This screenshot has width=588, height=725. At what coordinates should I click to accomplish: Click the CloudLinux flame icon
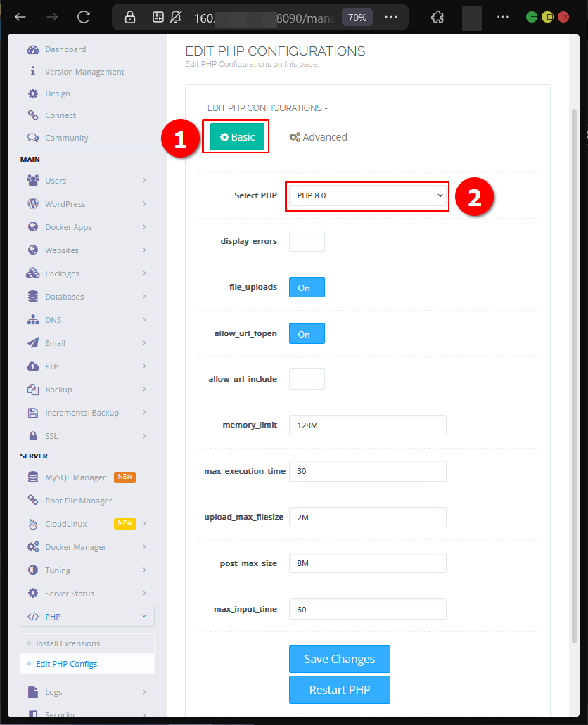(x=33, y=524)
